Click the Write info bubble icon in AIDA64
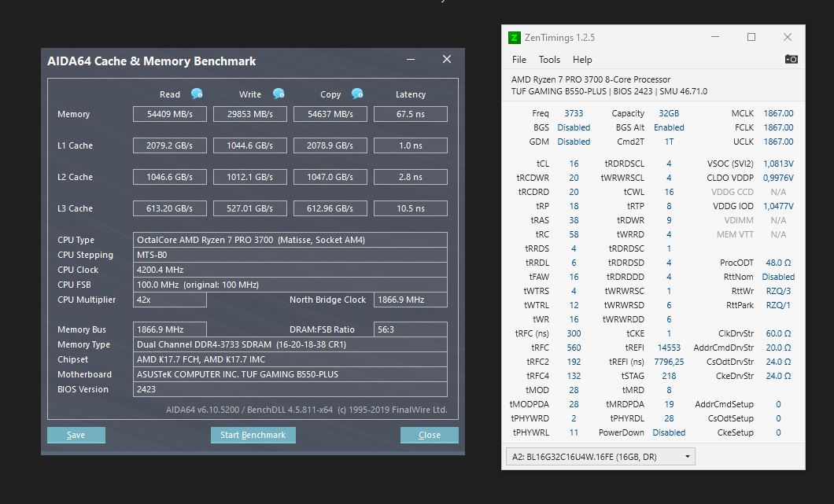The width and height of the screenshot is (834, 504). (279, 94)
